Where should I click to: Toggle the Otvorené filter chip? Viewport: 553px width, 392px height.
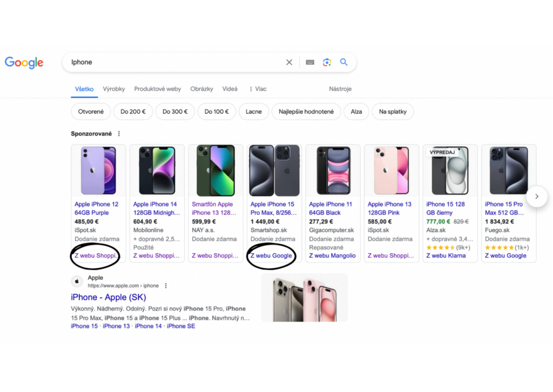pos(91,112)
